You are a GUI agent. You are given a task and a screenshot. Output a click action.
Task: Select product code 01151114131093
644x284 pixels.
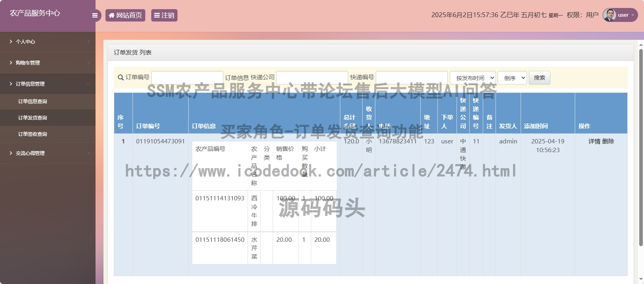(220, 198)
